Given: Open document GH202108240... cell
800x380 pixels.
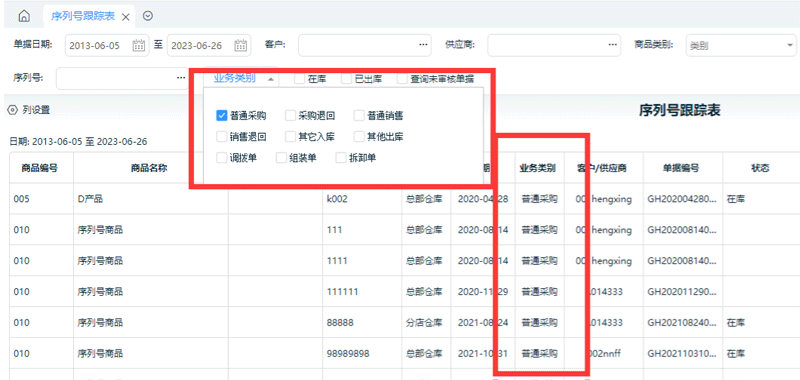Looking at the screenshot, I should (683, 322).
